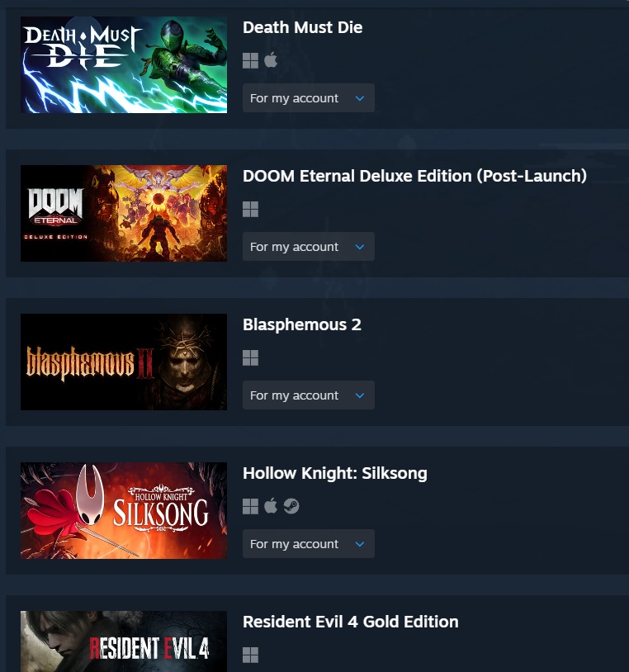Viewport: 629px width, 672px height.
Task: Click Windows icon under Resident Evil 4 Gold Edition
Action: (250, 655)
